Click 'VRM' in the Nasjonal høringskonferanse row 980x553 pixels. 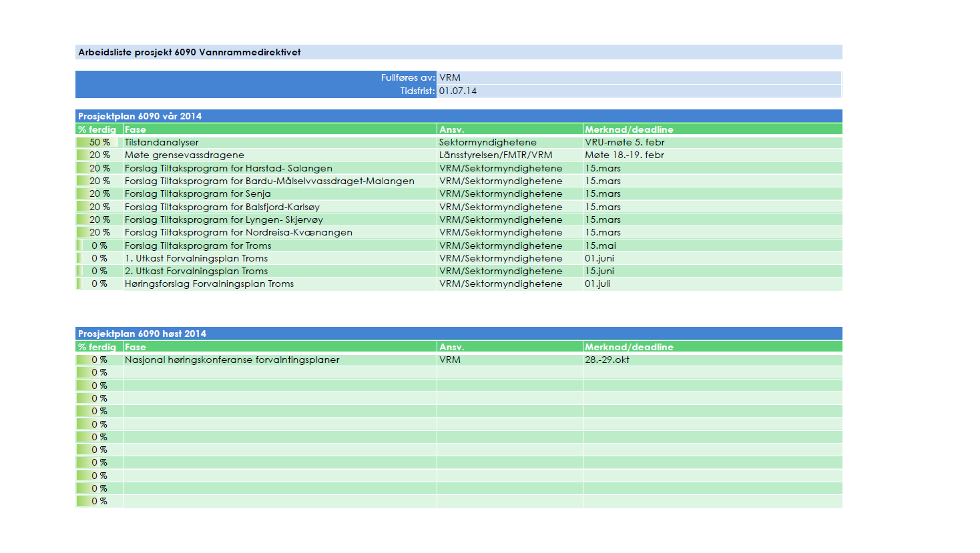pyautogui.click(x=510, y=360)
